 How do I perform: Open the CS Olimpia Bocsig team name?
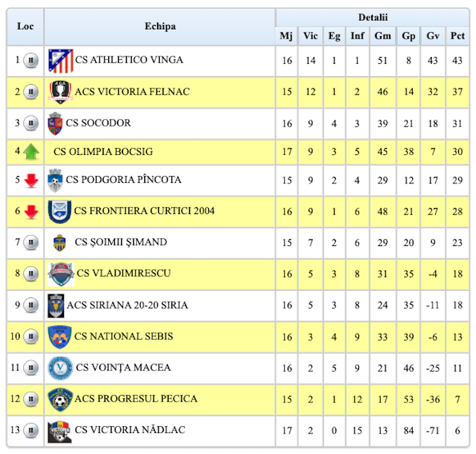click(103, 152)
